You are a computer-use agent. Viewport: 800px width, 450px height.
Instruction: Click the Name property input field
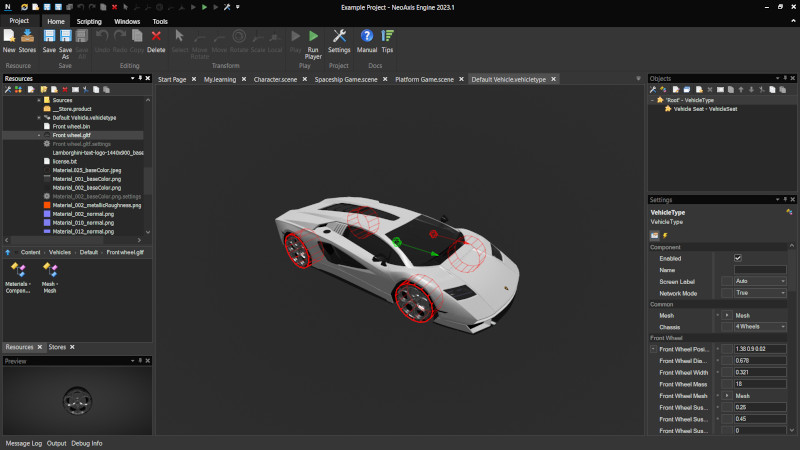760,270
